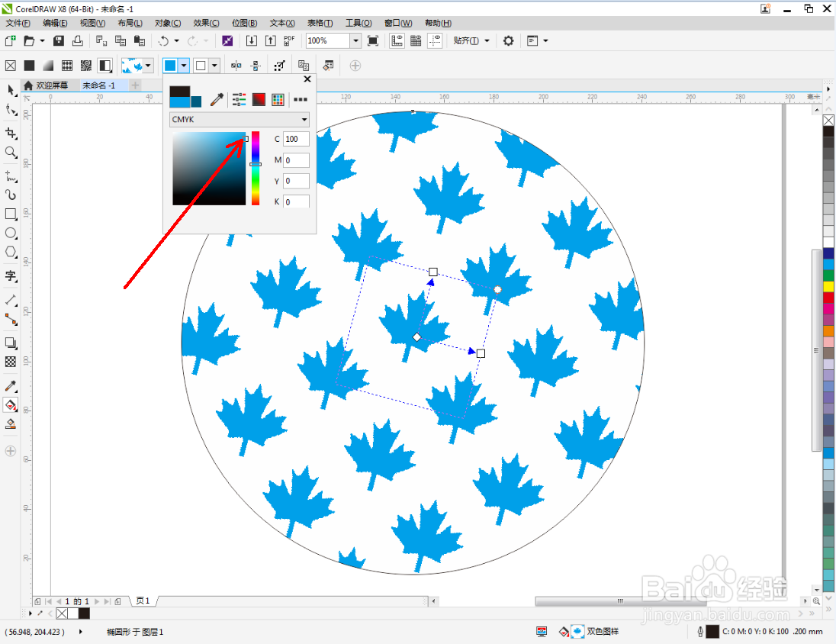
Task: Expand the Undo history dropdown arrow
Action: pos(176,40)
